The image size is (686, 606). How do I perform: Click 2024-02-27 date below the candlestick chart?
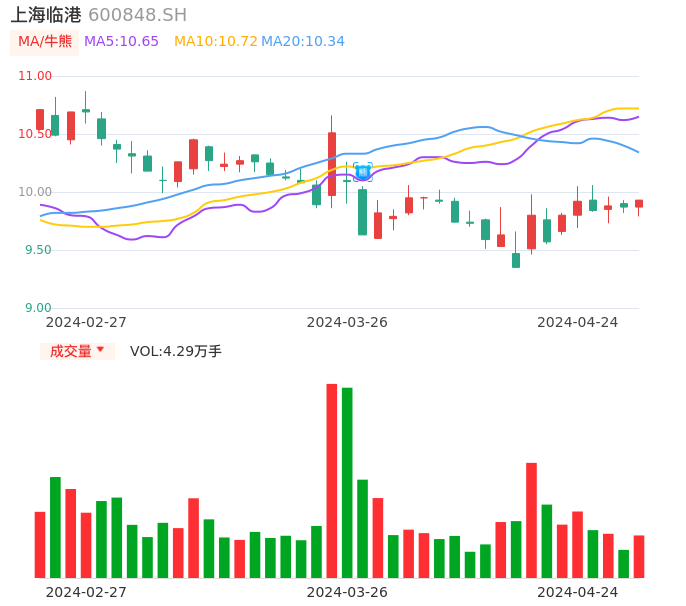(x=86, y=322)
